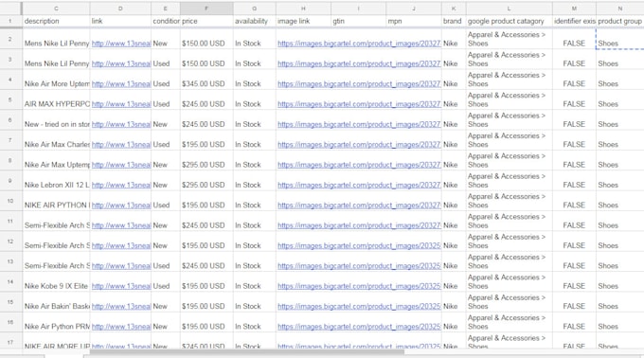
Task: Select column F header
Action: (206, 9)
